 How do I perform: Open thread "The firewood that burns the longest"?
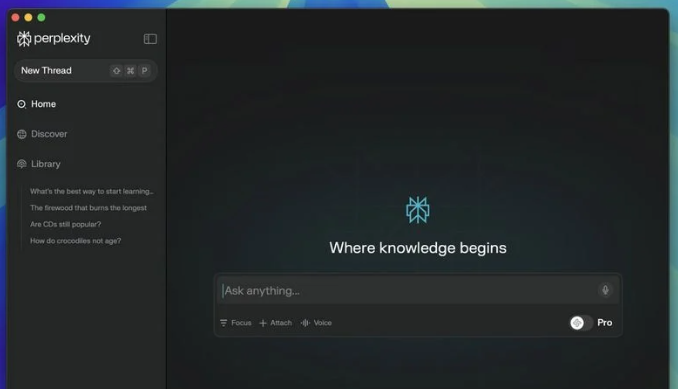tap(88, 208)
